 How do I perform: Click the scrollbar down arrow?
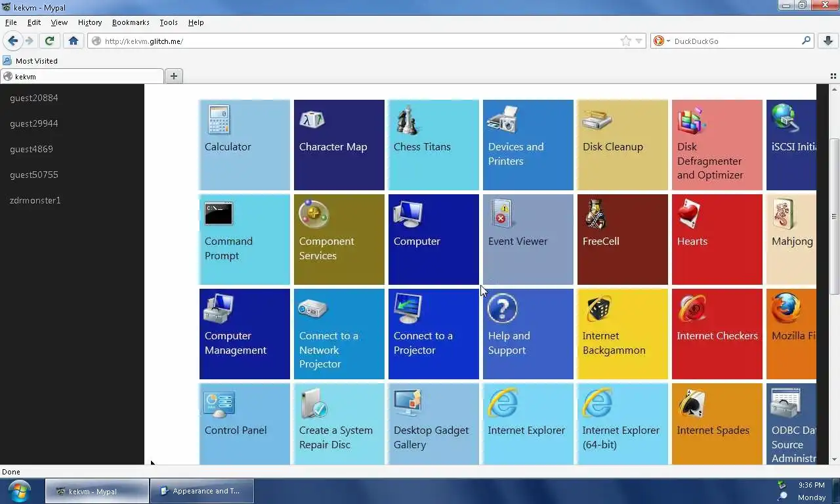point(834,459)
